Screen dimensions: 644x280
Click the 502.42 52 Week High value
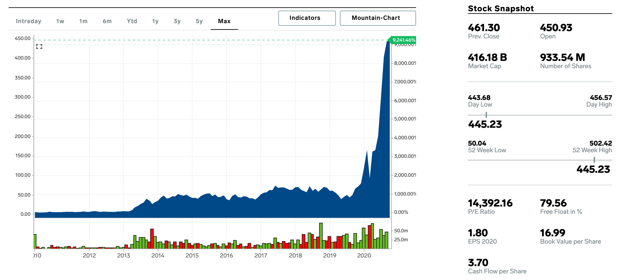(601, 143)
